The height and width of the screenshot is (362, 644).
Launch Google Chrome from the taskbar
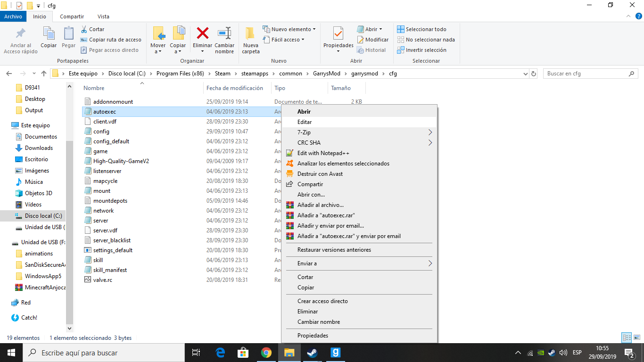pos(266,353)
